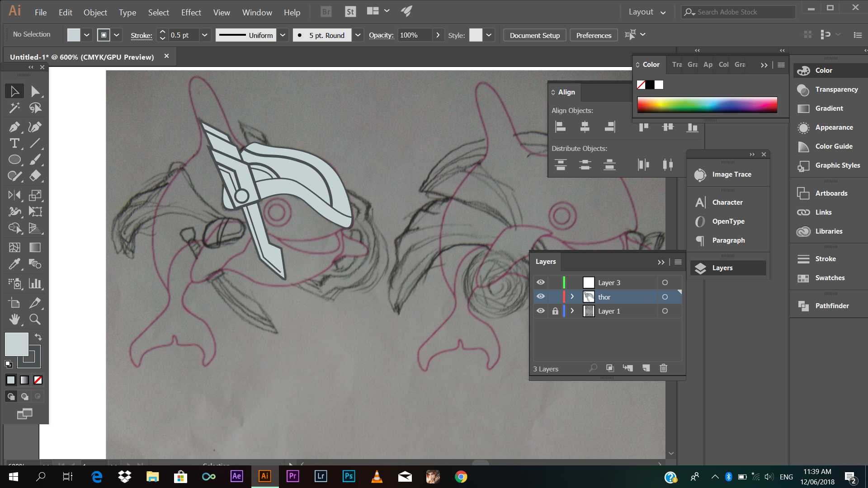Enable Draw Behind mode

click(24, 396)
